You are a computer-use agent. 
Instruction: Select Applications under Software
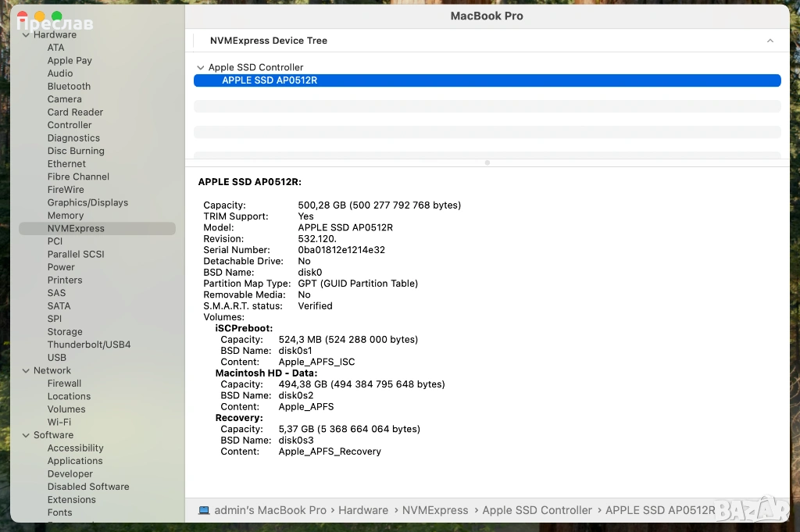coord(75,461)
